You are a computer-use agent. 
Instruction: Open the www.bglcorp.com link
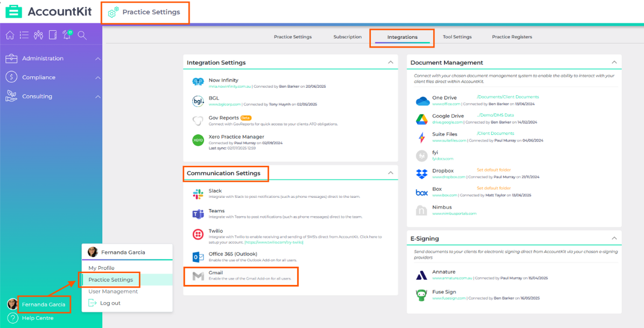click(225, 104)
